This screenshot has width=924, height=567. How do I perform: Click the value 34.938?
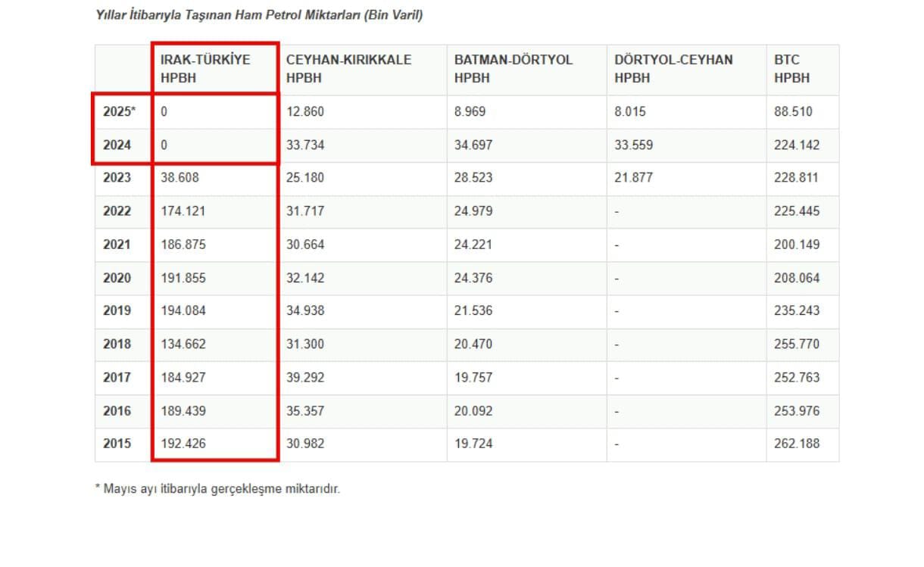(x=305, y=310)
